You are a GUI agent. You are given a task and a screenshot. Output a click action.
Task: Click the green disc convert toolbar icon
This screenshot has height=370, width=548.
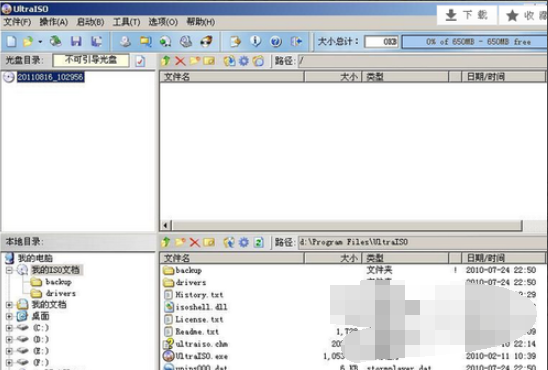coord(166,41)
